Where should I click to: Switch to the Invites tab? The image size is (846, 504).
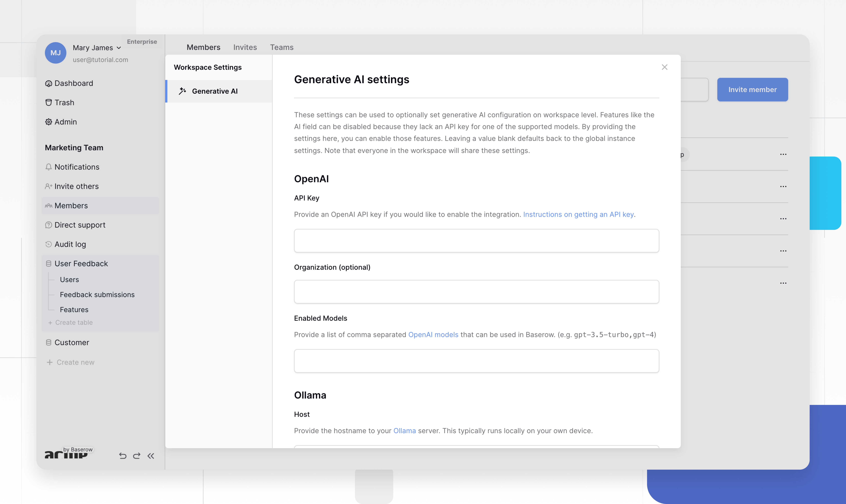point(245,48)
